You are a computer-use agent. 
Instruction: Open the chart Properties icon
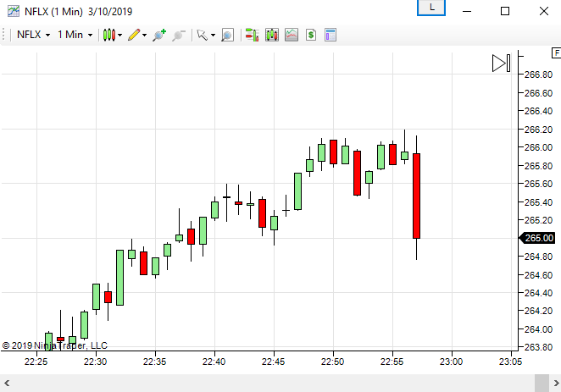(330, 35)
